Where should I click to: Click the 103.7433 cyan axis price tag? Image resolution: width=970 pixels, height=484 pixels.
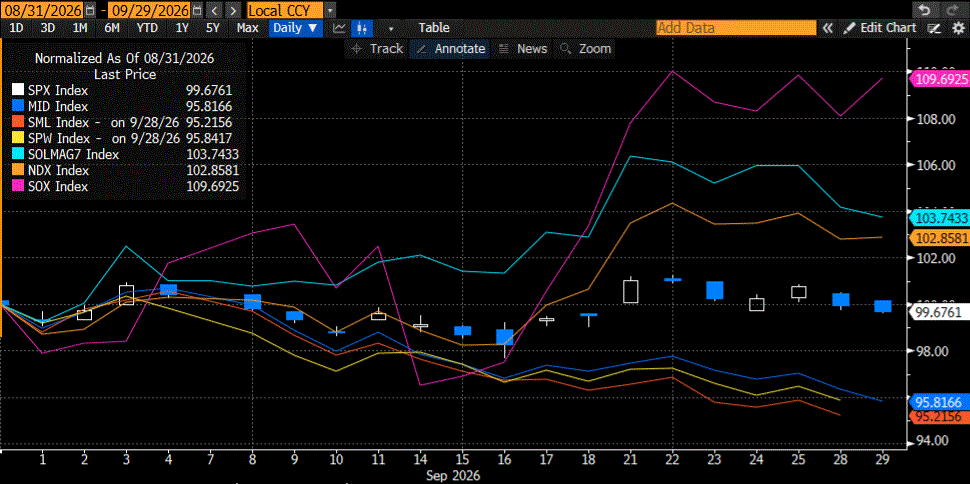click(x=940, y=218)
